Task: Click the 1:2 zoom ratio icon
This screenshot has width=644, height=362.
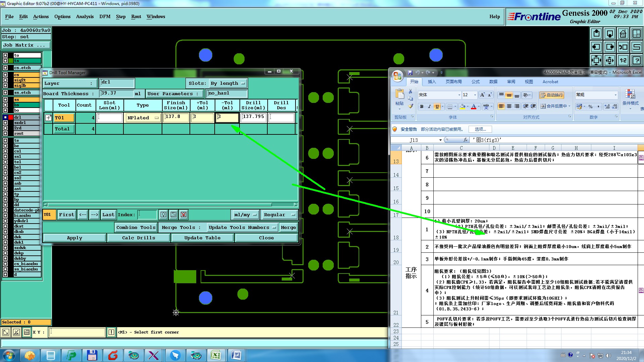Action: 623,60
